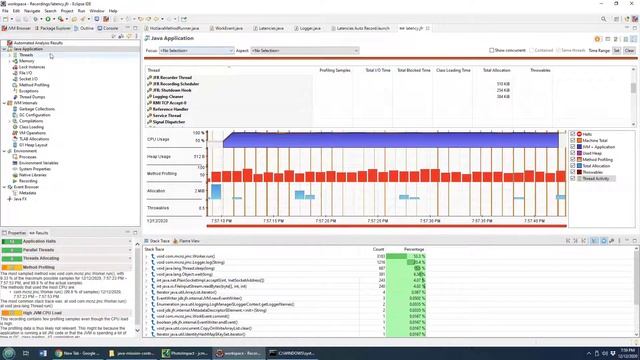The height and width of the screenshot is (360, 640).
Task: Collapse the Event Browser tree node
Action: 4,187
